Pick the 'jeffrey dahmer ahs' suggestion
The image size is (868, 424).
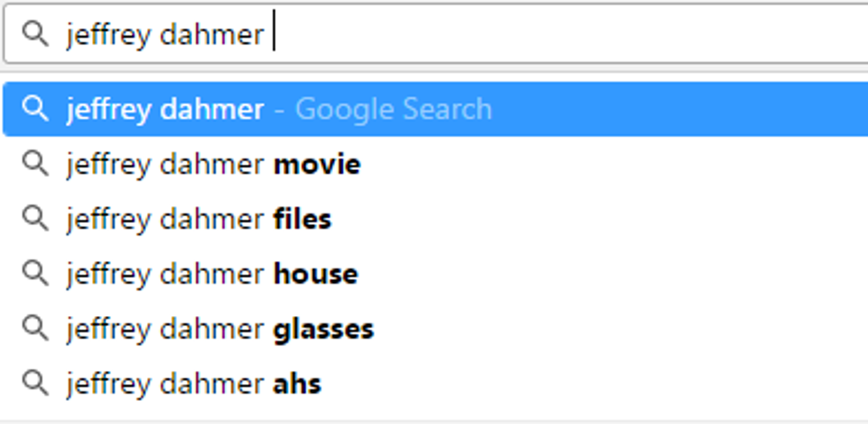(x=193, y=384)
